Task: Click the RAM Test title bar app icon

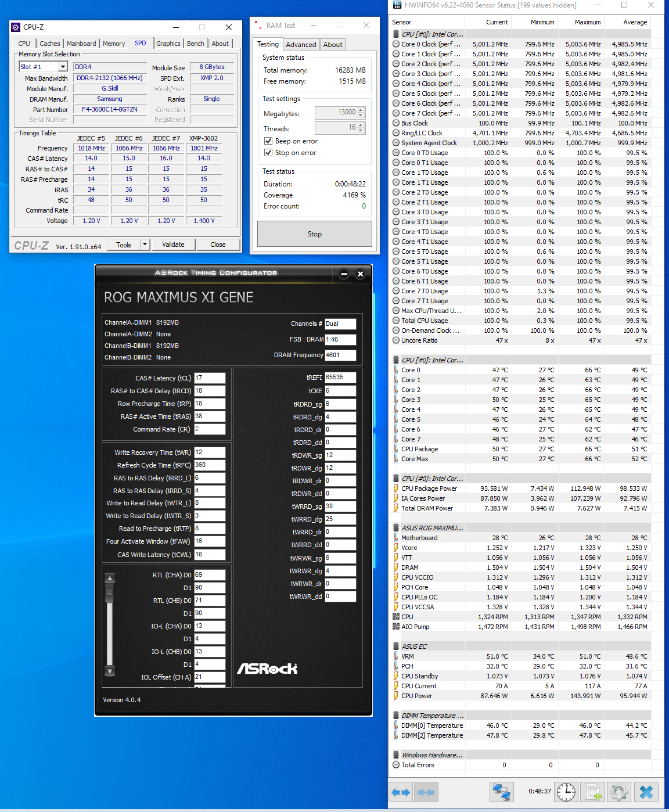Action: tap(258, 25)
